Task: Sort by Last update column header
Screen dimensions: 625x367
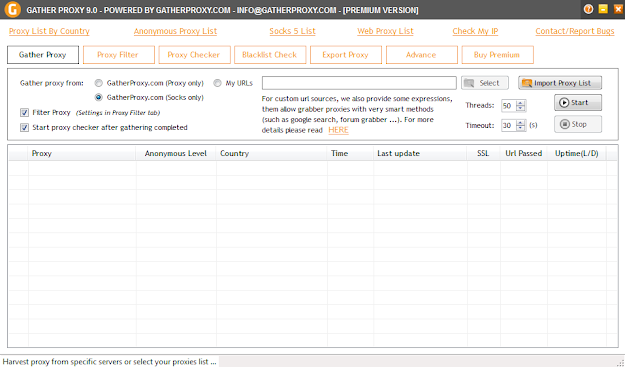Action: click(420, 153)
